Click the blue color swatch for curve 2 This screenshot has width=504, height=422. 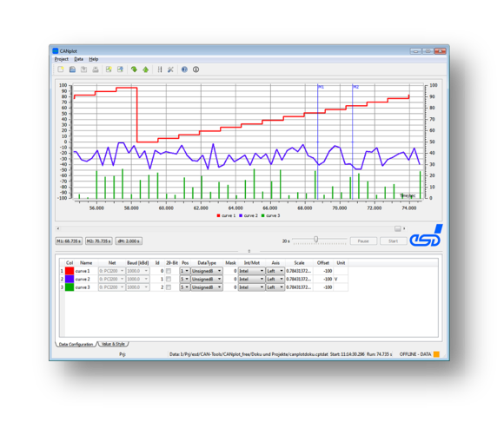[x=70, y=279]
